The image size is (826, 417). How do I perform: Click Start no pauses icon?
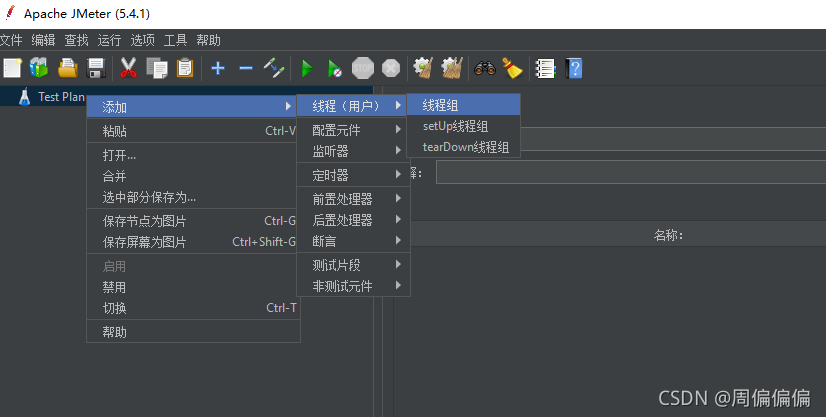tap(335, 68)
